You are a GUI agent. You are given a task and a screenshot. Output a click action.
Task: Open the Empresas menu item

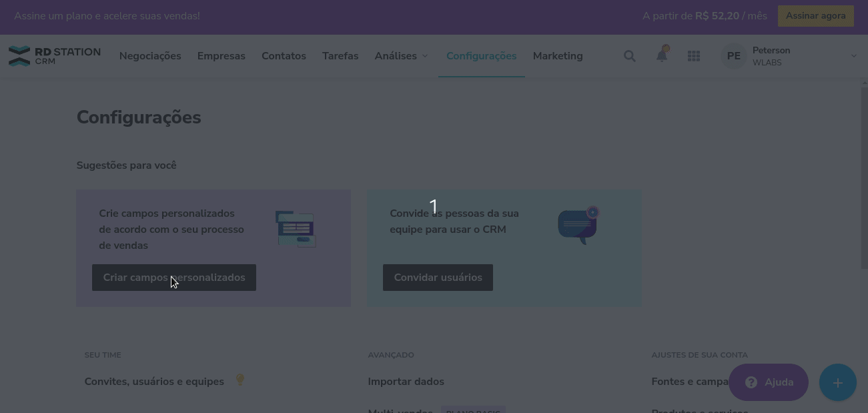222,56
